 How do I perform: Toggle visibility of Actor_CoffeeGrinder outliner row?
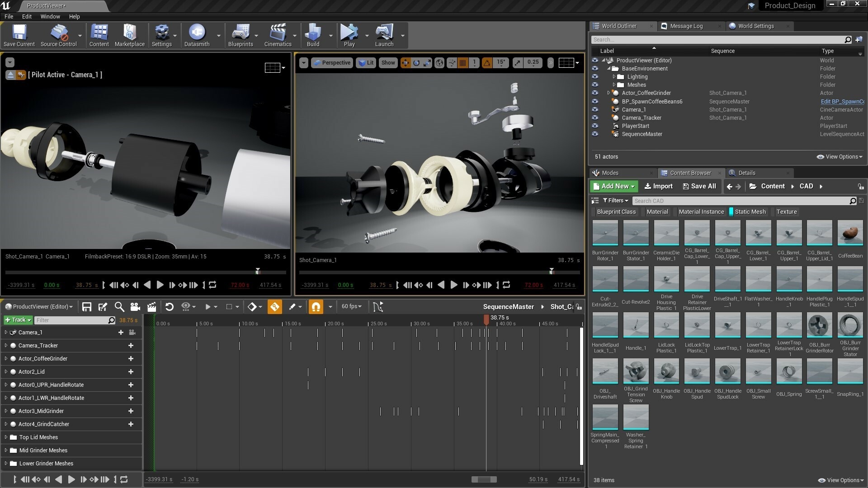point(595,93)
